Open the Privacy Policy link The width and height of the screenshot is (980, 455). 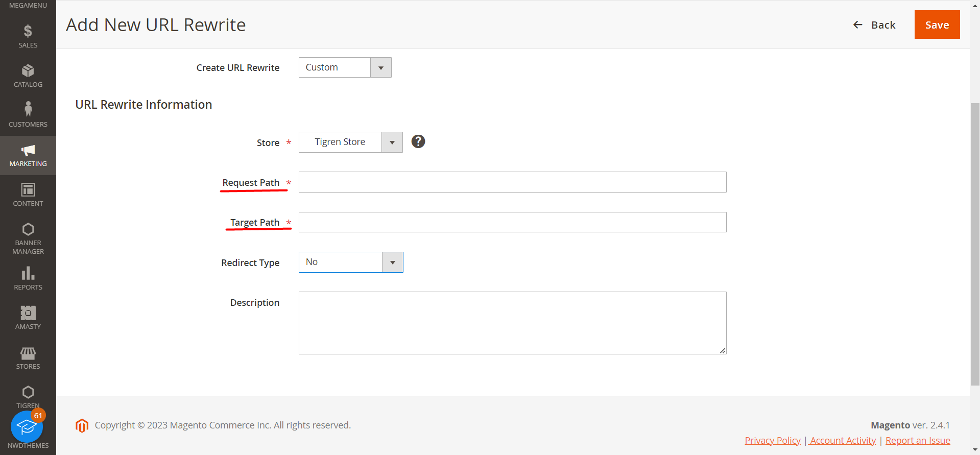click(772, 440)
